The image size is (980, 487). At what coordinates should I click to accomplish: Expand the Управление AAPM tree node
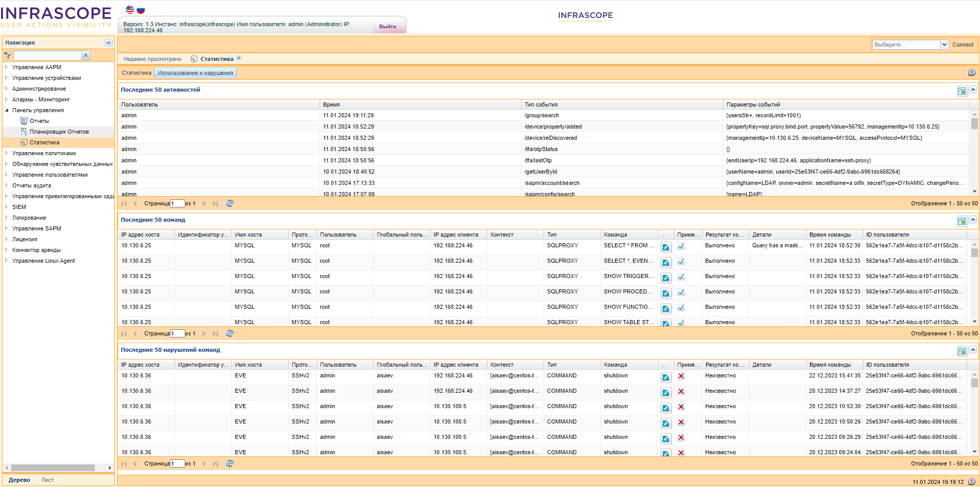7,67
